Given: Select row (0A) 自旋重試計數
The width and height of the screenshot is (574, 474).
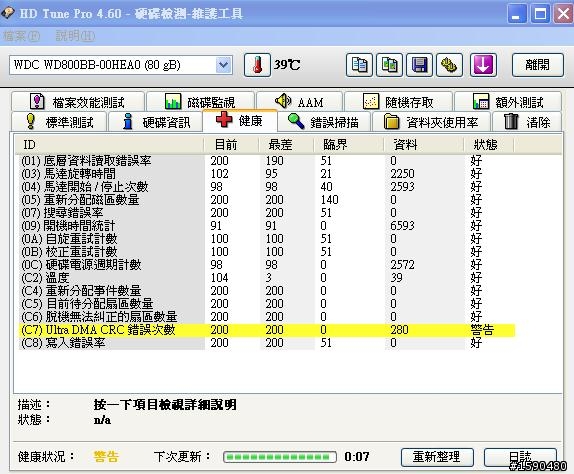Looking at the screenshot, I should click(x=267, y=239).
